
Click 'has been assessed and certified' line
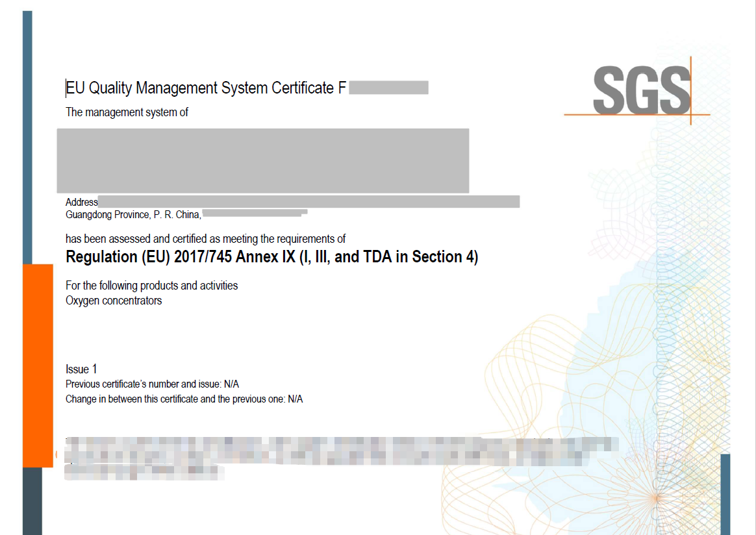tap(205, 239)
